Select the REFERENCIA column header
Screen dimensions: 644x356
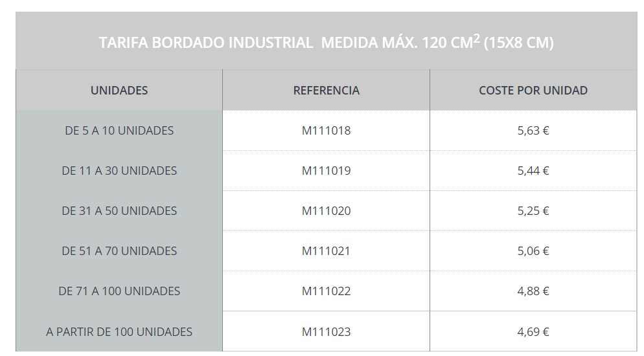click(326, 90)
